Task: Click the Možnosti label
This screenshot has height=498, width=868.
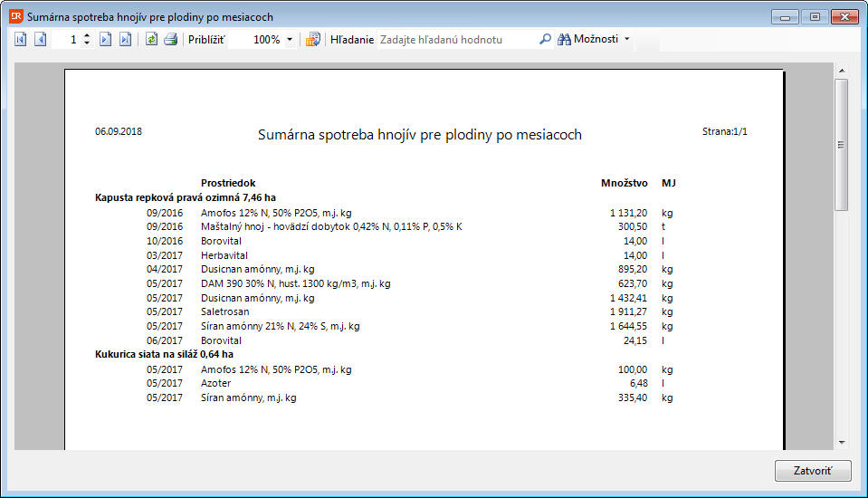Action: click(596, 39)
